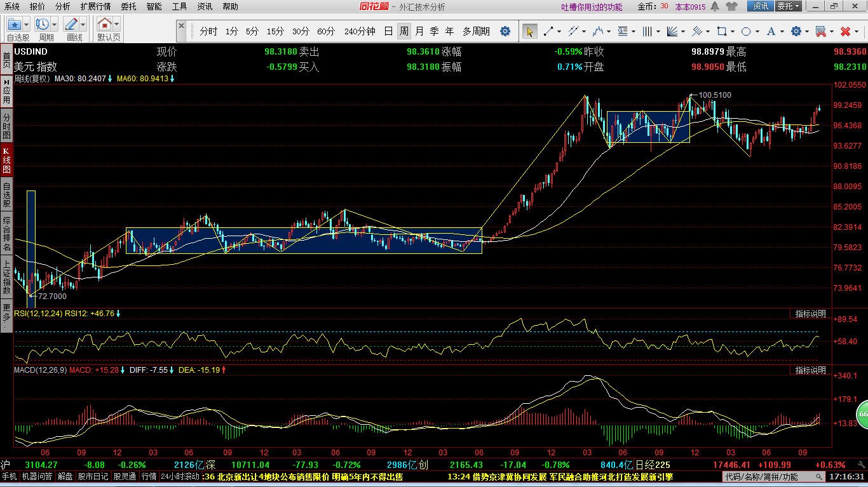The width and height of the screenshot is (868, 487).
Task: Open the 委托 dropdown button at top right
Action: [789, 6]
